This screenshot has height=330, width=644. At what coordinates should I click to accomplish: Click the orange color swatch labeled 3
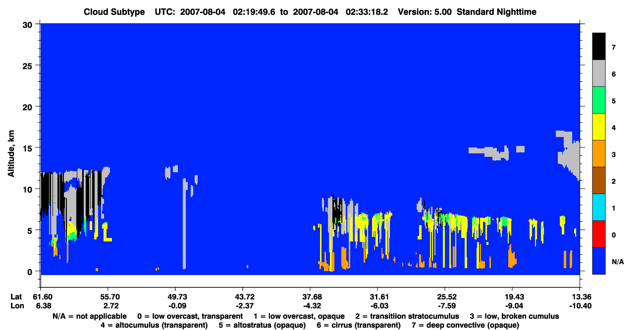click(x=599, y=154)
